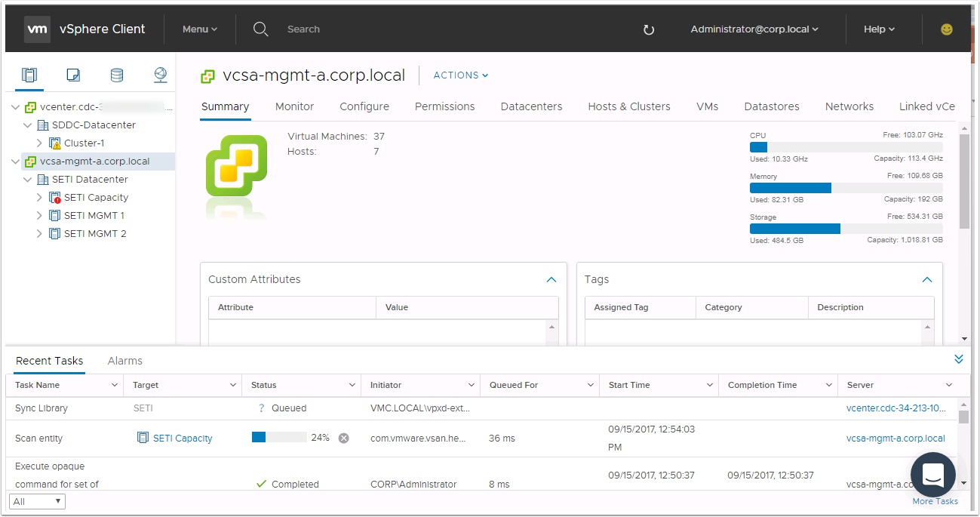Screen dimensions: 980x517
Task: Switch to VMs and Templates inventory view
Action: click(73, 75)
